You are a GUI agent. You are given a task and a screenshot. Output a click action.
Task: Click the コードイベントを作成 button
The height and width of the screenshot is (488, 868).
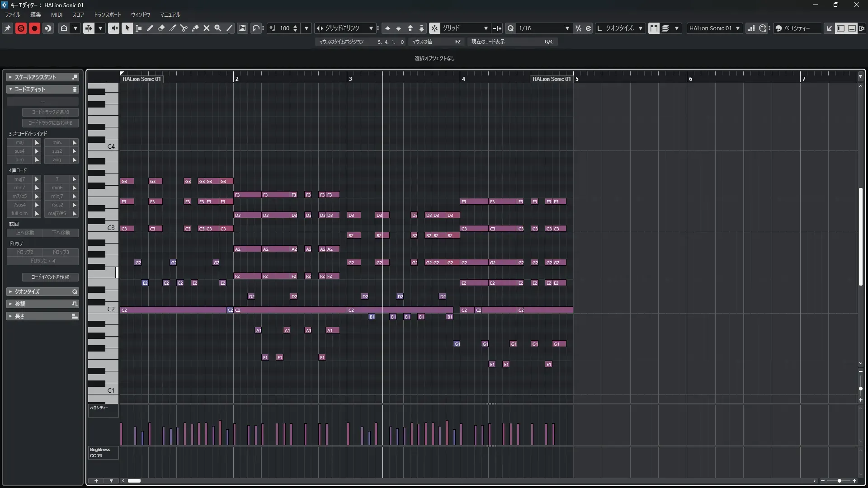[x=50, y=277]
